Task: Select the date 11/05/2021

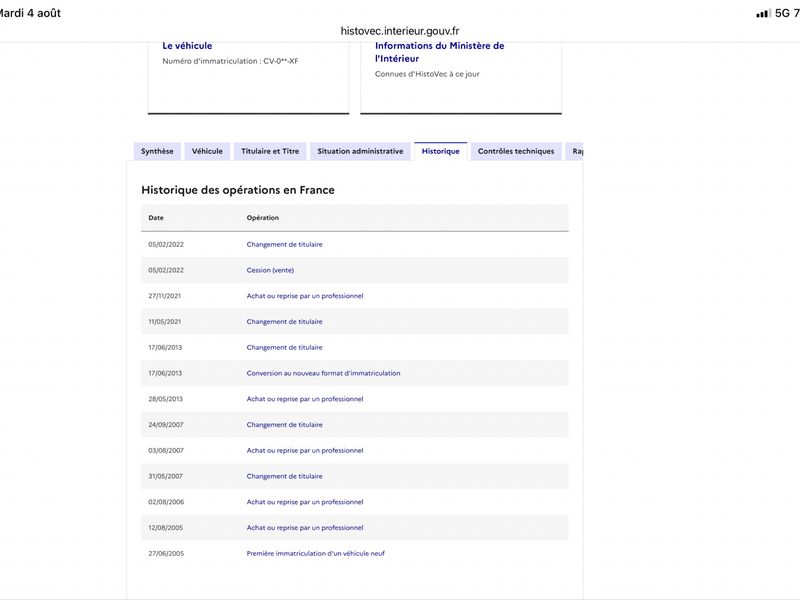Action: tap(164, 321)
